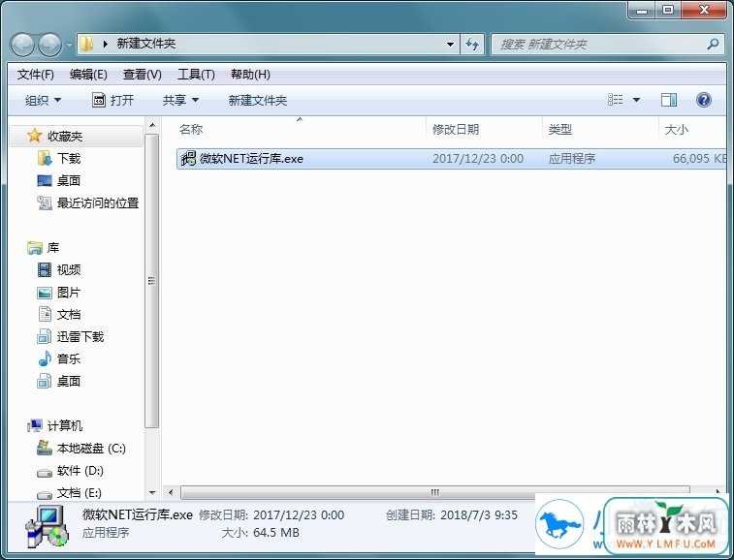Click the music note icon beside 音乐
The height and width of the screenshot is (560, 734).
click(x=45, y=358)
